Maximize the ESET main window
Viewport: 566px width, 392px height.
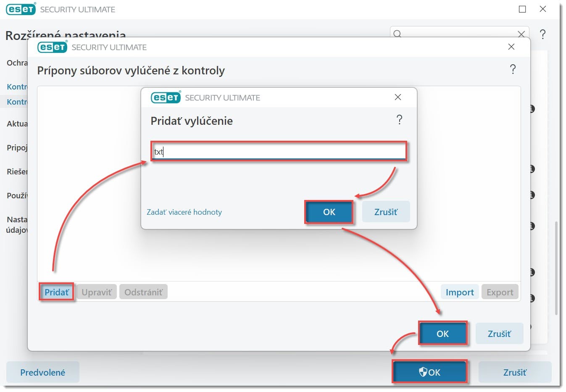[522, 9]
